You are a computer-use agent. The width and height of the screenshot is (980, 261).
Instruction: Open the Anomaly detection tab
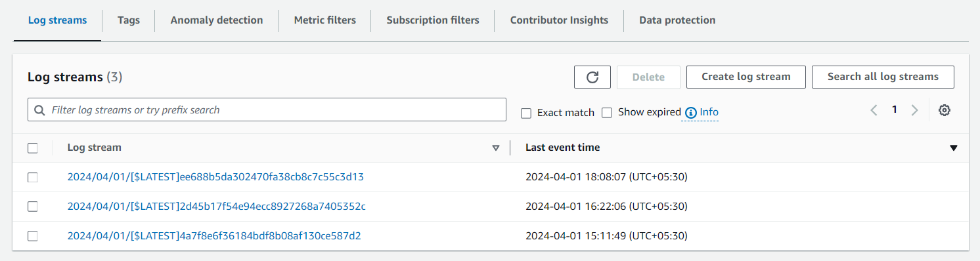(217, 20)
